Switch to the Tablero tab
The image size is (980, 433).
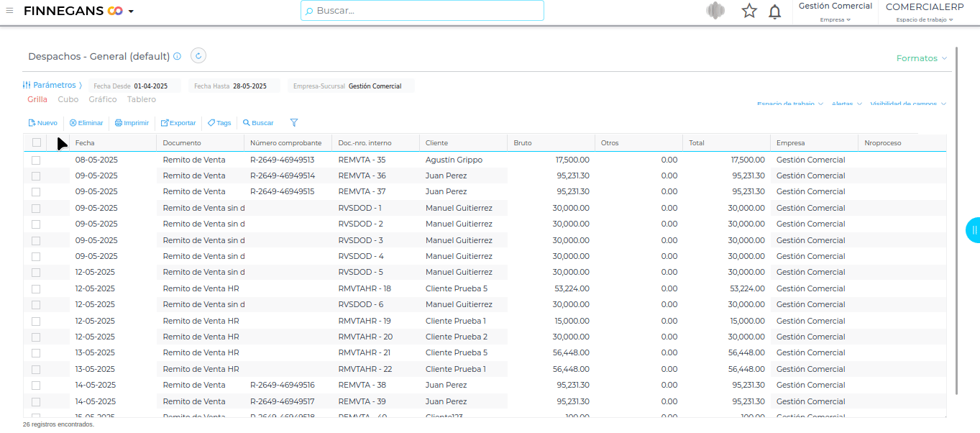pyautogui.click(x=142, y=100)
